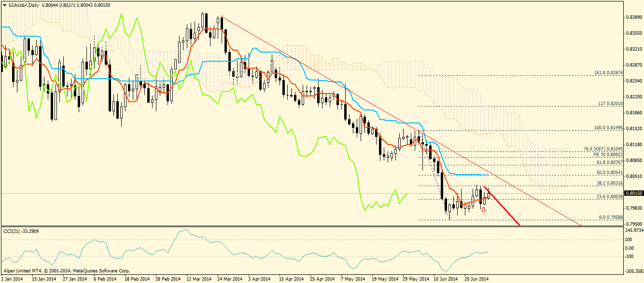Click the 6 Feb 2014 date label
The width and height of the screenshot is (644, 283).
click(x=105, y=279)
